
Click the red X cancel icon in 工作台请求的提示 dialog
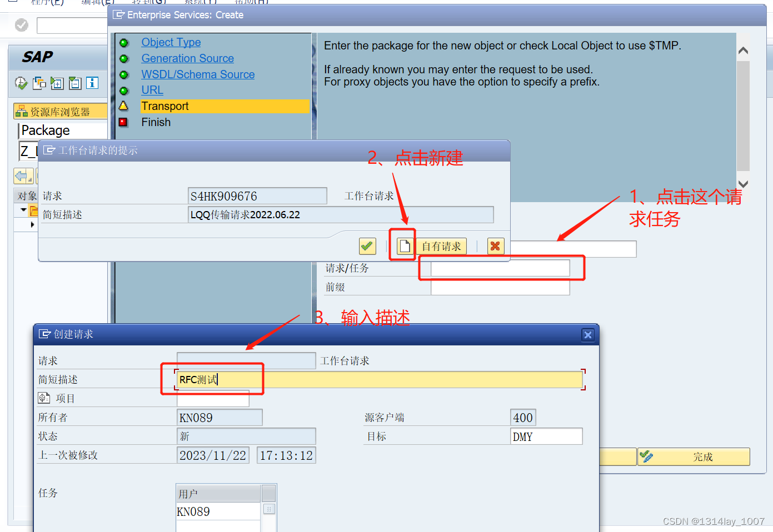pos(495,246)
